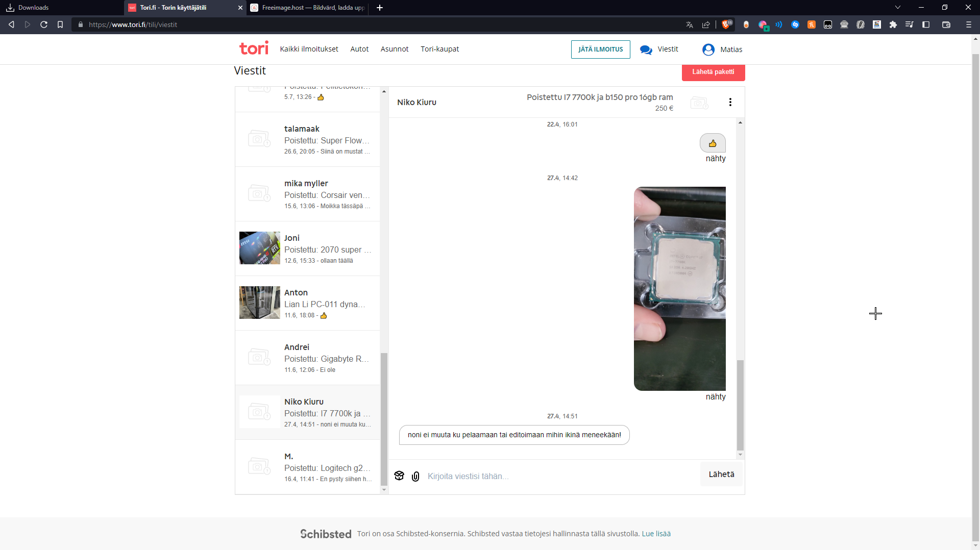Open the blue sound-waves extension icon
The width and height of the screenshot is (980, 550).
(x=779, y=24)
